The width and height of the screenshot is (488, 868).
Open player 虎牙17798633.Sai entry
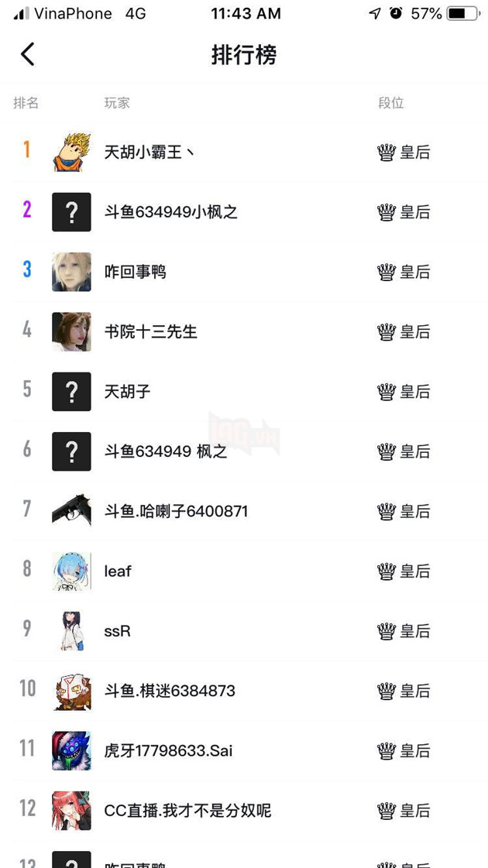click(168, 750)
